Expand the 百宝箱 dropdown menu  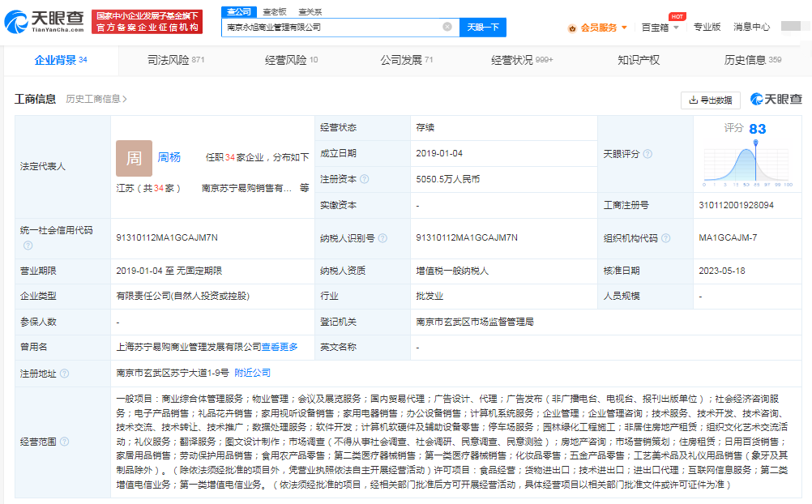[x=676, y=28]
